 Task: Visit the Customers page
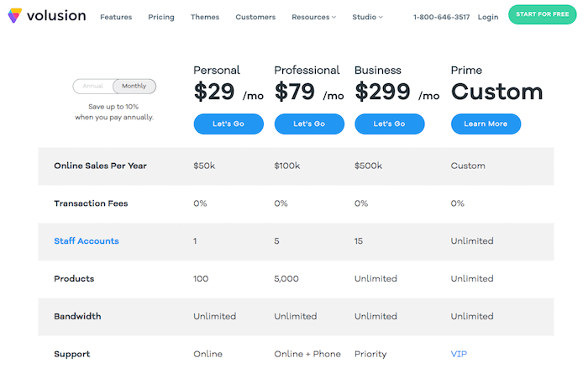tap(255, 17)
